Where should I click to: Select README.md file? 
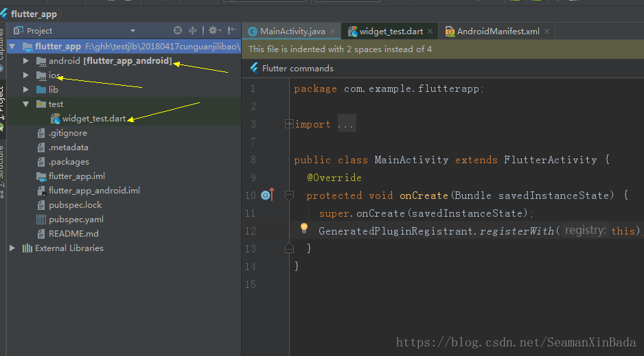pyautogui.click(x=73, y=234)
